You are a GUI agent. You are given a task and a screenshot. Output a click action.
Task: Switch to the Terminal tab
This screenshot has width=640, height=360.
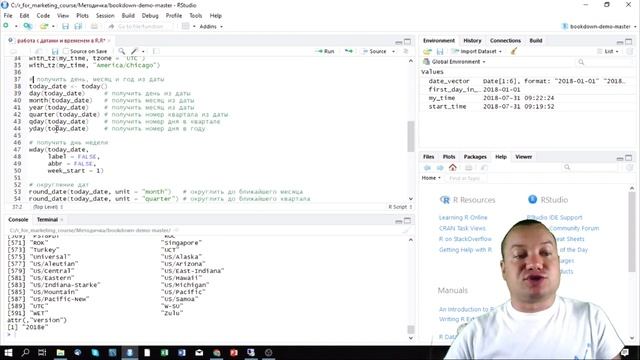(x=47, y=220)
